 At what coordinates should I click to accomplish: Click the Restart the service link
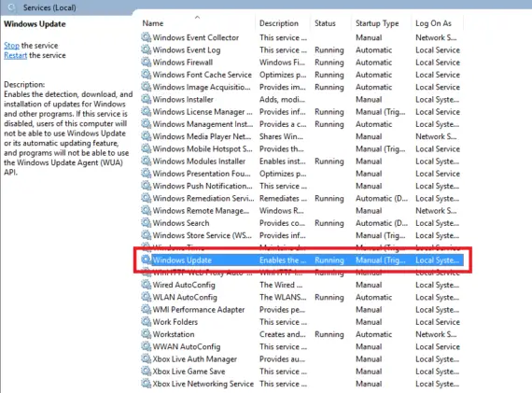pos(15,55)
